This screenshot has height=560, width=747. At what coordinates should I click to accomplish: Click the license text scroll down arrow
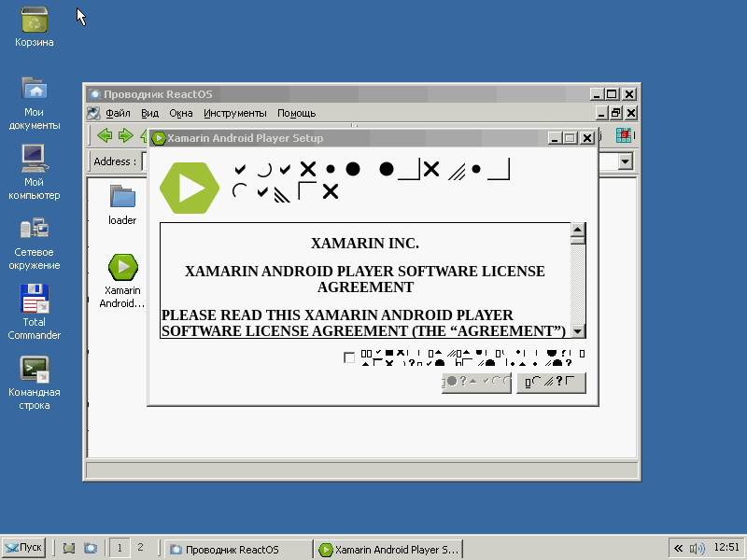click(578, 331)
